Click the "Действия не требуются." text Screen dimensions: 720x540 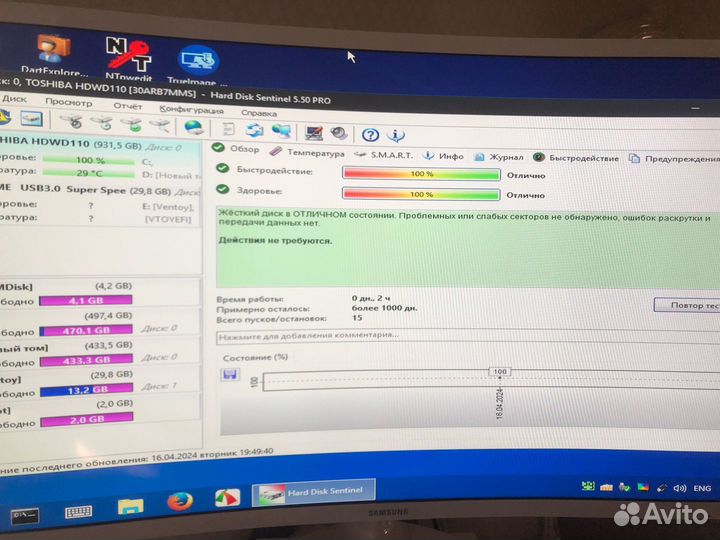(275, 241)
